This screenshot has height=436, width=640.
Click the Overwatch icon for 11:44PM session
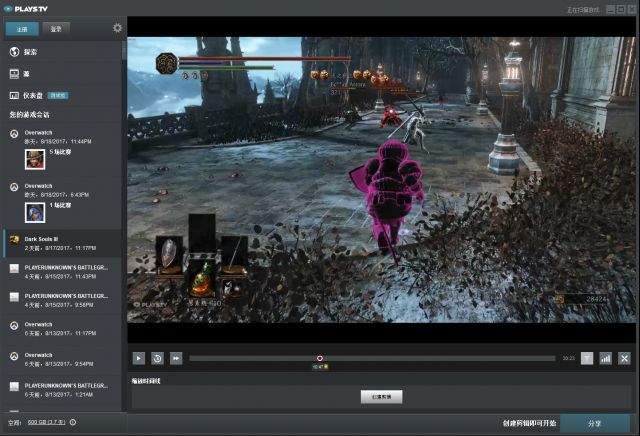click(14, 133)
